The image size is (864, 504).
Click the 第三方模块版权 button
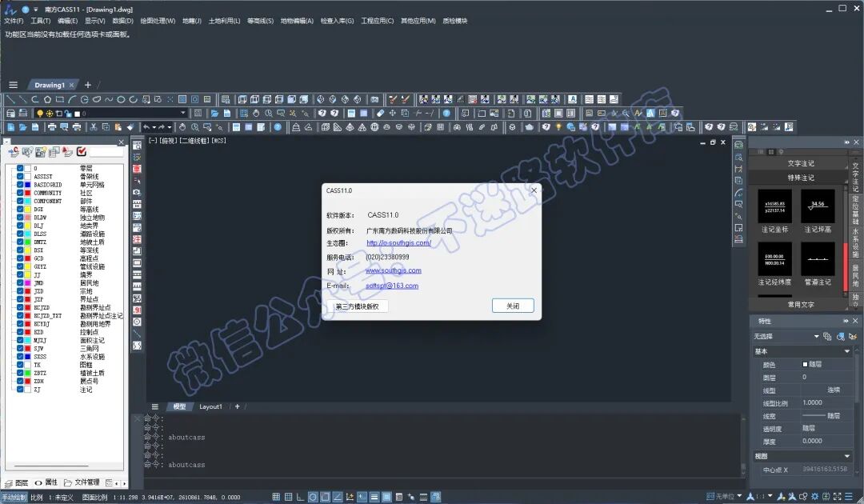tap(357, 306)
